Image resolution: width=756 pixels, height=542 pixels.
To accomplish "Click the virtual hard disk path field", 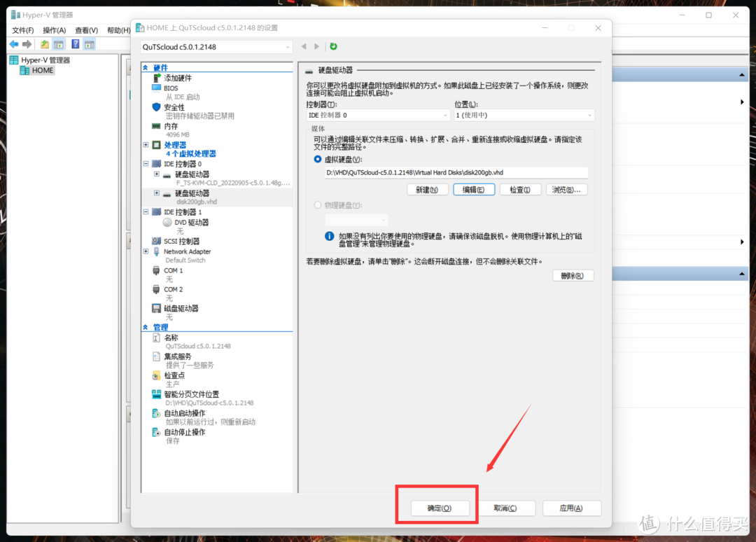I will (x=456, y=173).
